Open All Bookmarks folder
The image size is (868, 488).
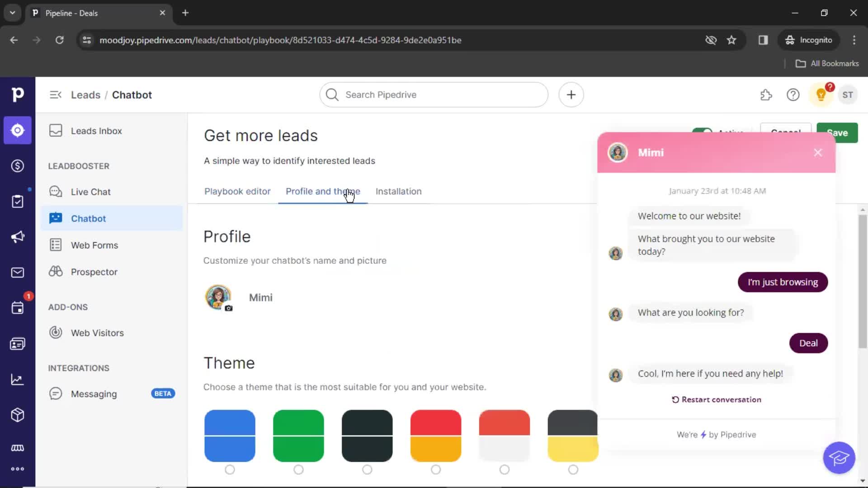point(827,64)
